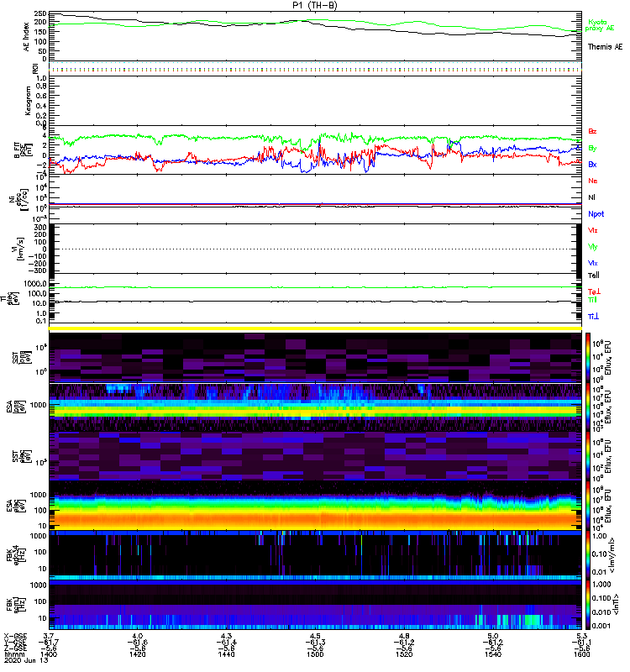Click the hhmm row label
The width and height of the screenshot is (630, 672).
13,654
